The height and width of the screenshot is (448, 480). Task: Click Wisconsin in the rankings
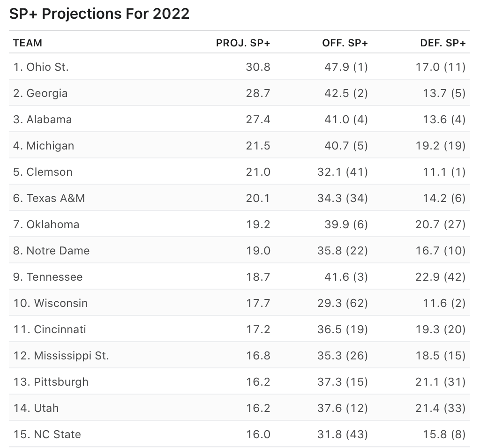[60, 303]
